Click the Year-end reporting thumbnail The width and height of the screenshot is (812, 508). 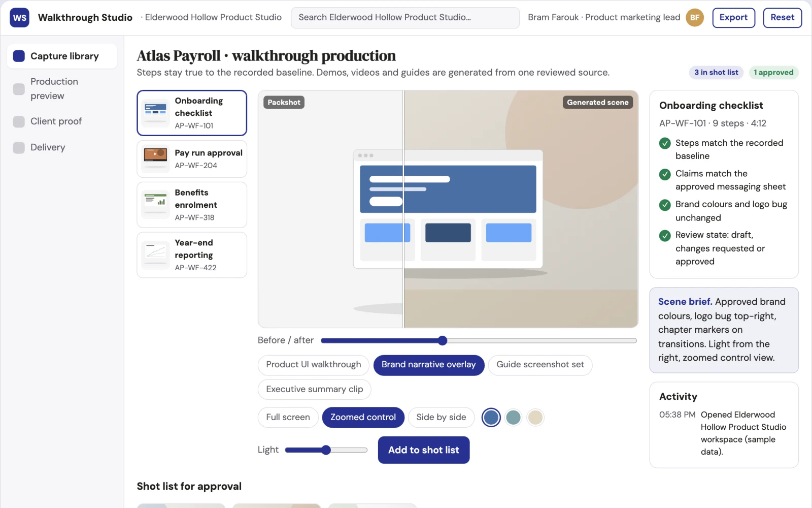click(x=156, y=255)
